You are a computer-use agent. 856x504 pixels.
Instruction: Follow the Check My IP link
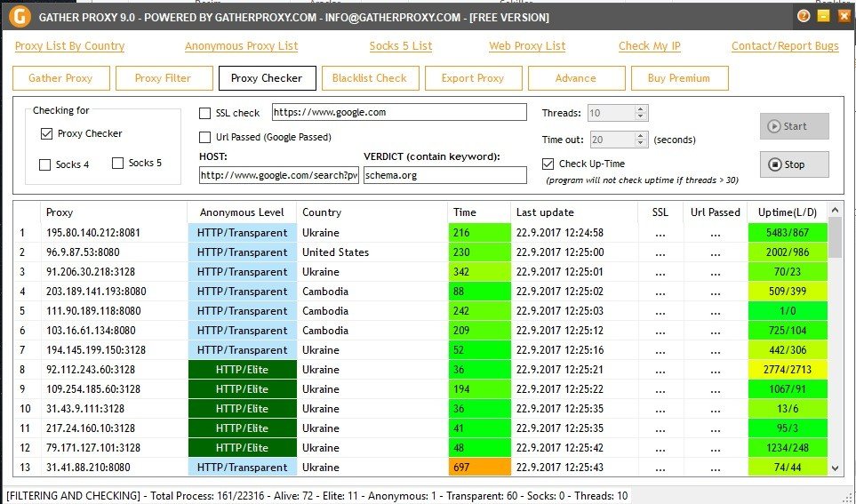click(650, 46)
